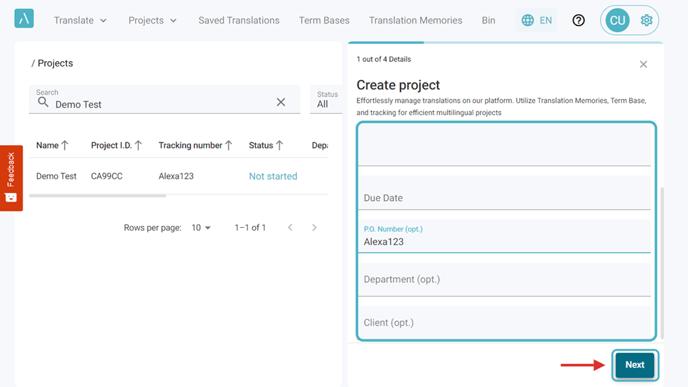Image resolution: width=688 pixels, height=387 pixels.
Task: Open the Feedback side tab
Action: 11,178
